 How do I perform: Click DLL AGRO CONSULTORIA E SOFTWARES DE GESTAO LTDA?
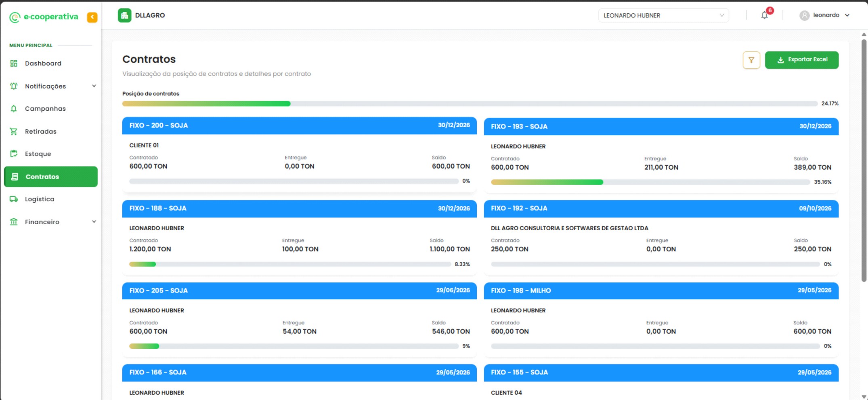569,228
